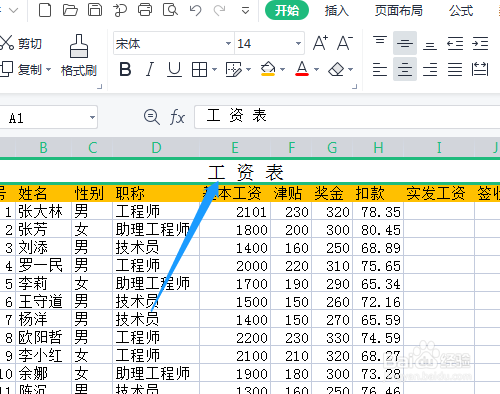Select the 李小红 name cell
The width and height of the screenshot is (500, 394).
(43, 355)
